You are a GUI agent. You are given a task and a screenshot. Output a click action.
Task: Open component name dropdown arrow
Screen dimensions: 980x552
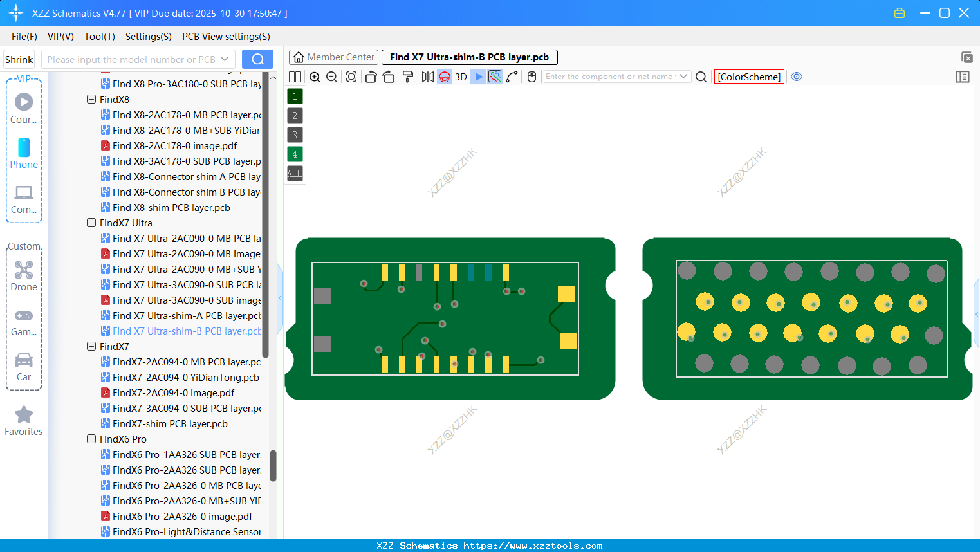[683, 77]
